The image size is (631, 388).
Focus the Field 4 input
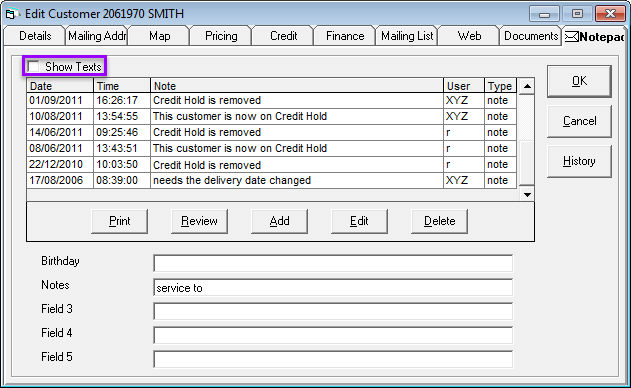(x=333, y=335)
